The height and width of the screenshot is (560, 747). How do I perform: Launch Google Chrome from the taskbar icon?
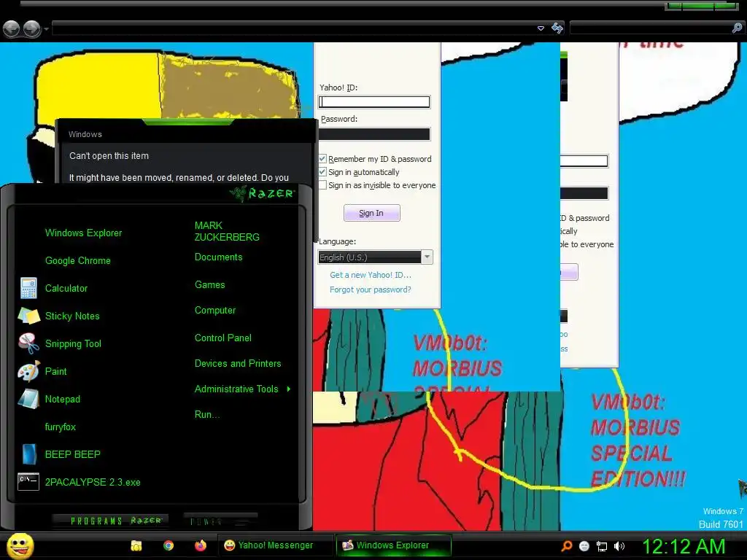coord(169,545)
